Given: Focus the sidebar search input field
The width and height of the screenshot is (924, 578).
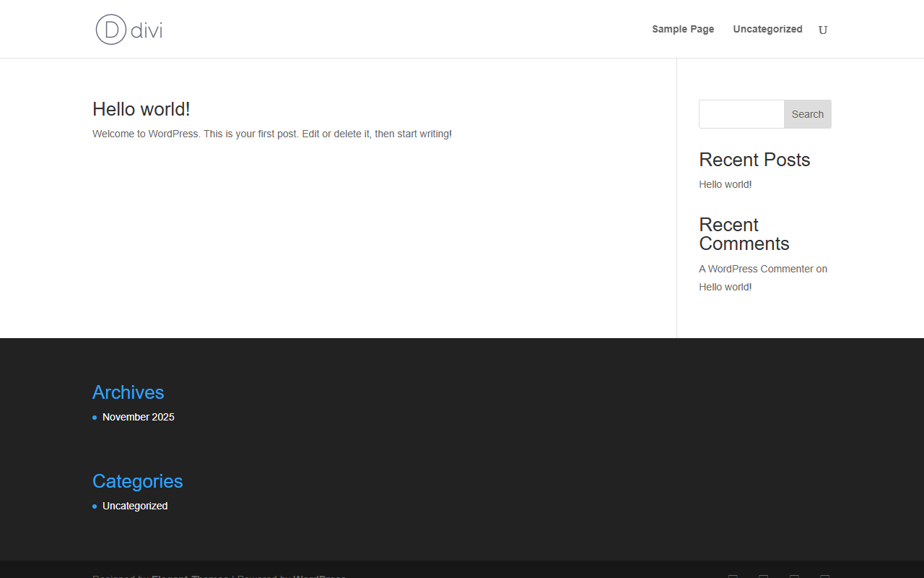Looking at the screenshot, I should [x=741, y=114].
